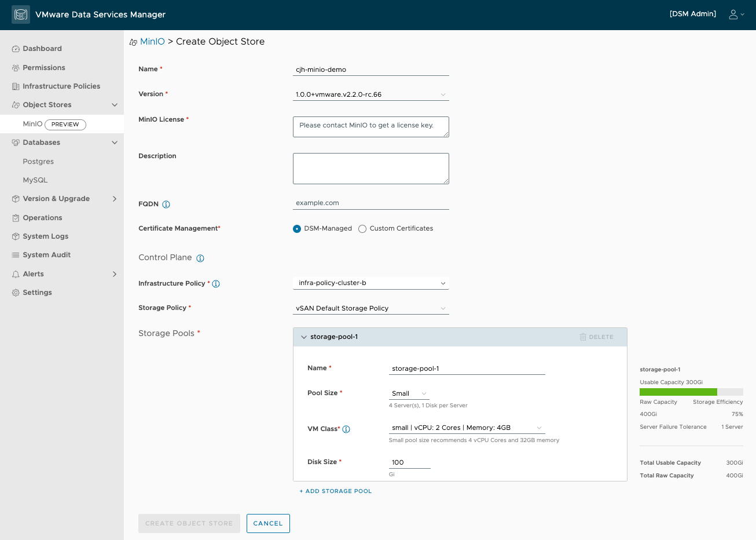This screenshot has width=756, height=540.
Task: Select MinIO PREVIEW sidebar item
Action: tap(62, 124)
